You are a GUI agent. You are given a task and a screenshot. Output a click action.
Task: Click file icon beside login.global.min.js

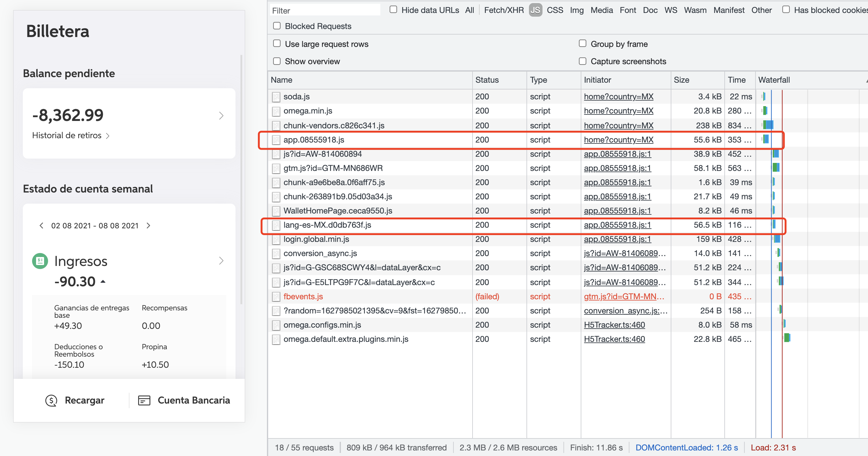pos(276,239)
